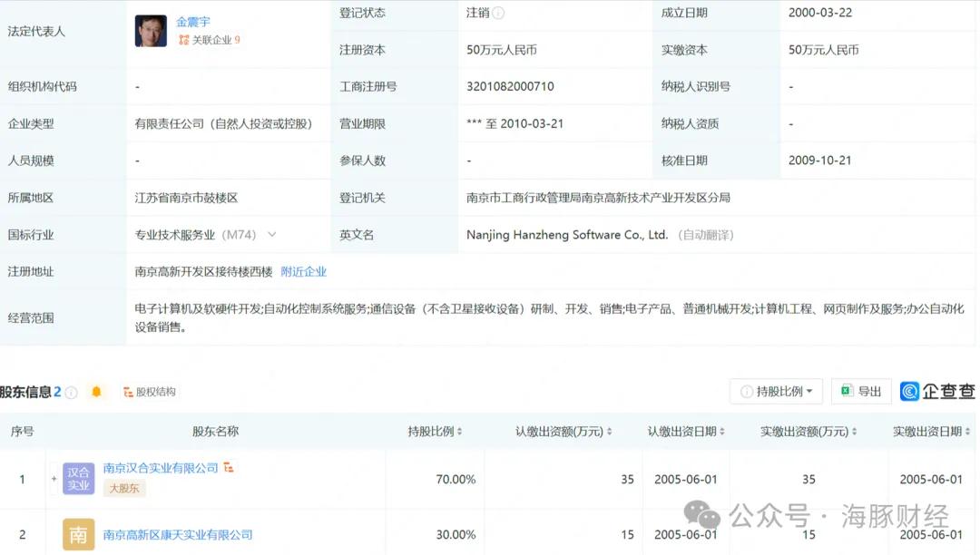Click the 金震宇 portrait thumbnail
Image resolution: width=980 pixels, height=555 pixels.
[151, 31]
